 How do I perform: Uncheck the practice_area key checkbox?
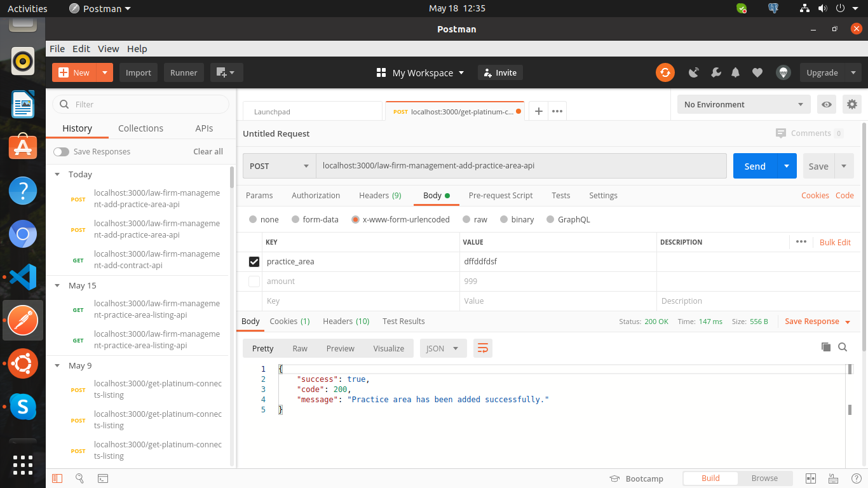pos(254,262)
